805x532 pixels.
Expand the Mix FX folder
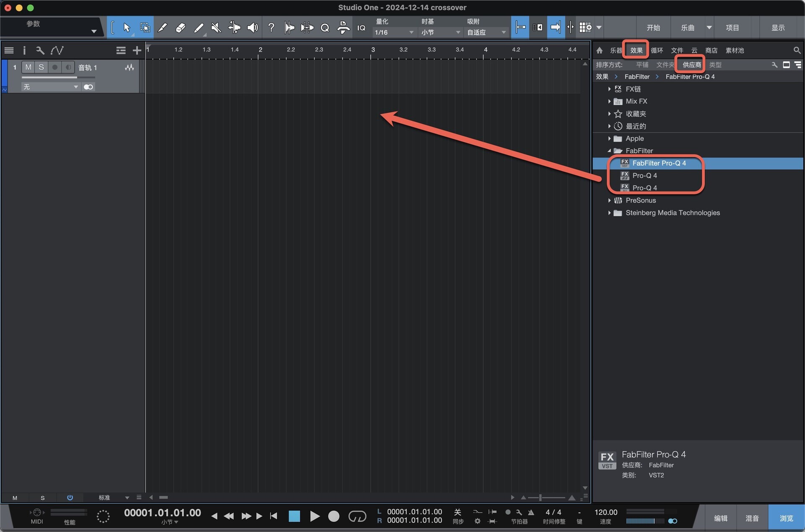coord(609,101)
